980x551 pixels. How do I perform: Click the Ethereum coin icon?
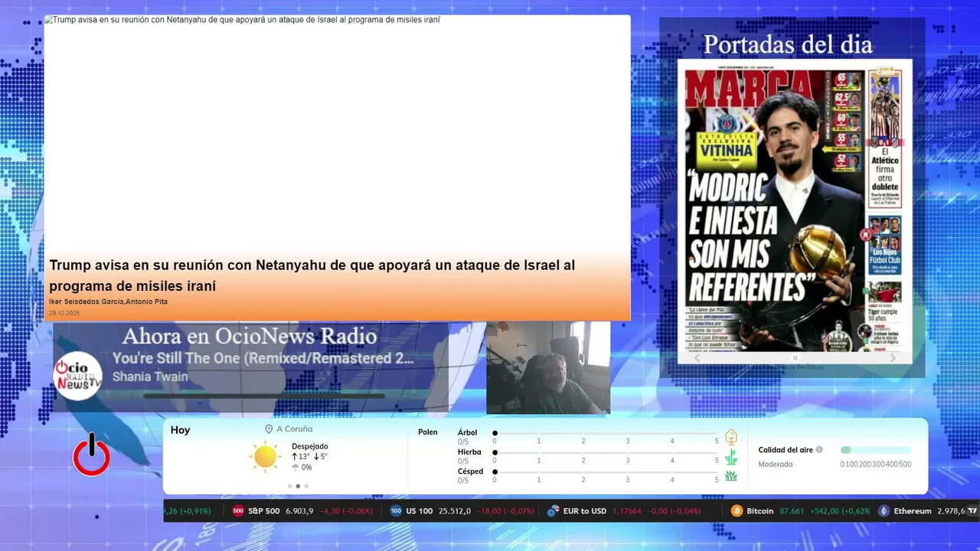(884, 511)
